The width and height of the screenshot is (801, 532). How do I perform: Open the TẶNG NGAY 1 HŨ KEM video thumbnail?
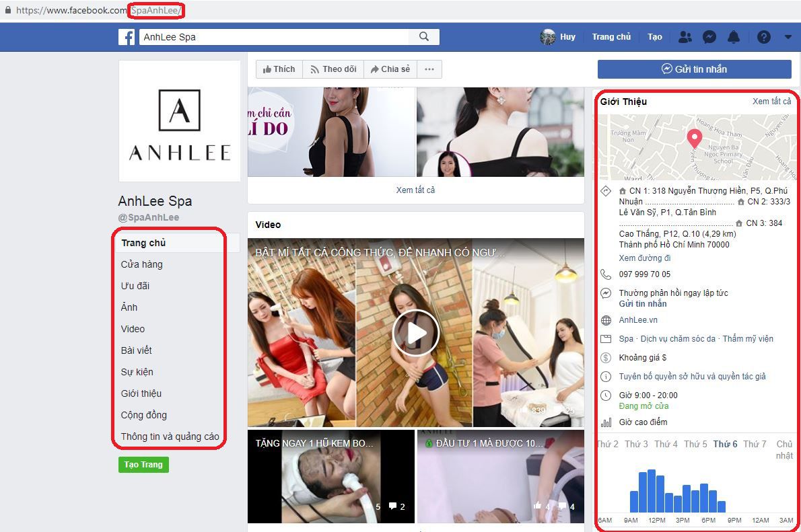331,476
